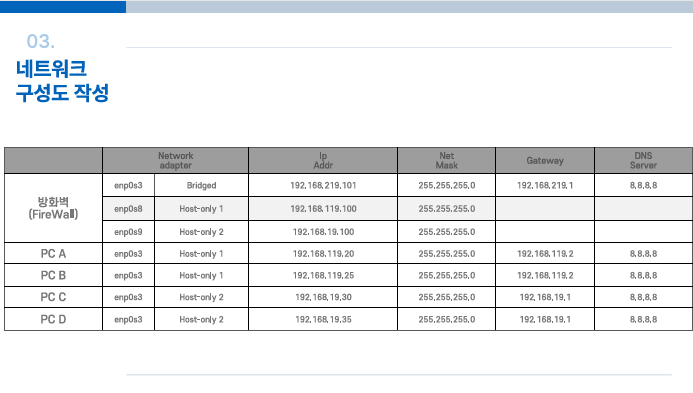
Task: Click DNS "8.8.8.8" in PC B row
Action: [643, 275]
